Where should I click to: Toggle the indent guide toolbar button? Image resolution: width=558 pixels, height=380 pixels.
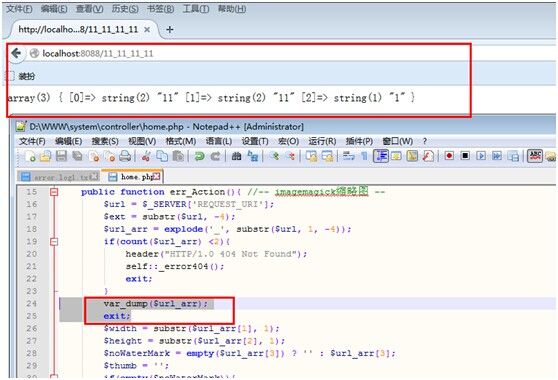pyautogui.click(x=381, y=155)
